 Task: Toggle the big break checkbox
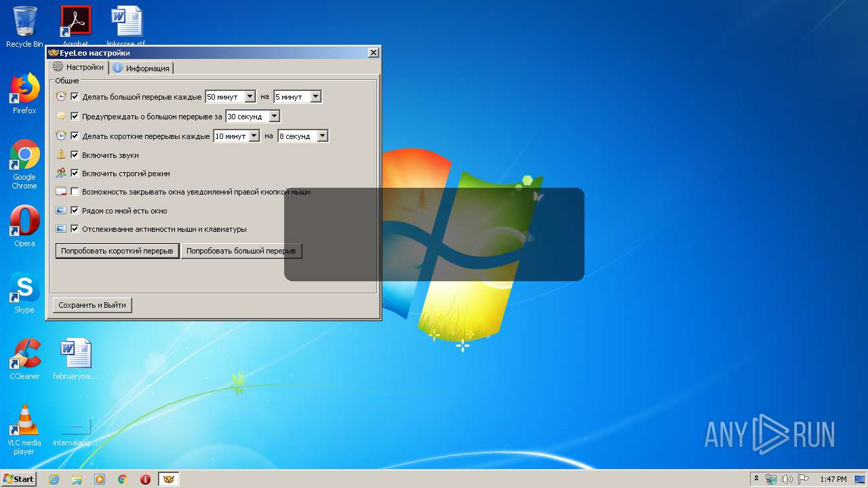(x=75, y=97)
